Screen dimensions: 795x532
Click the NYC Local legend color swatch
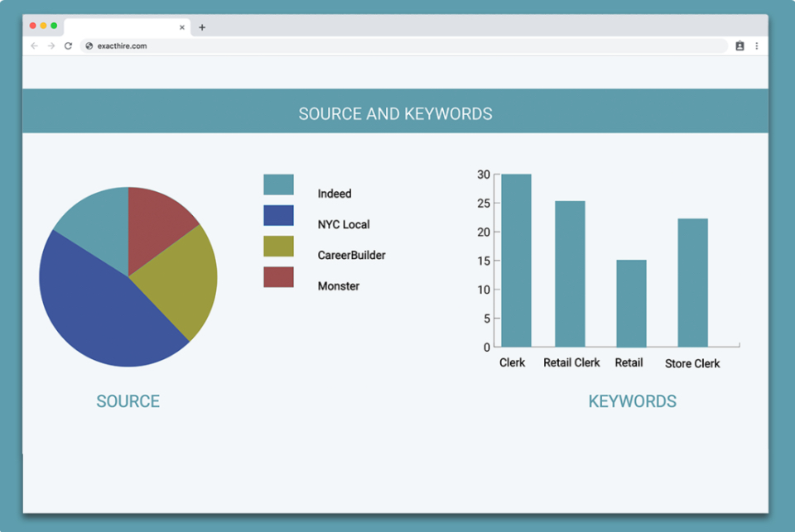[278, 215]
